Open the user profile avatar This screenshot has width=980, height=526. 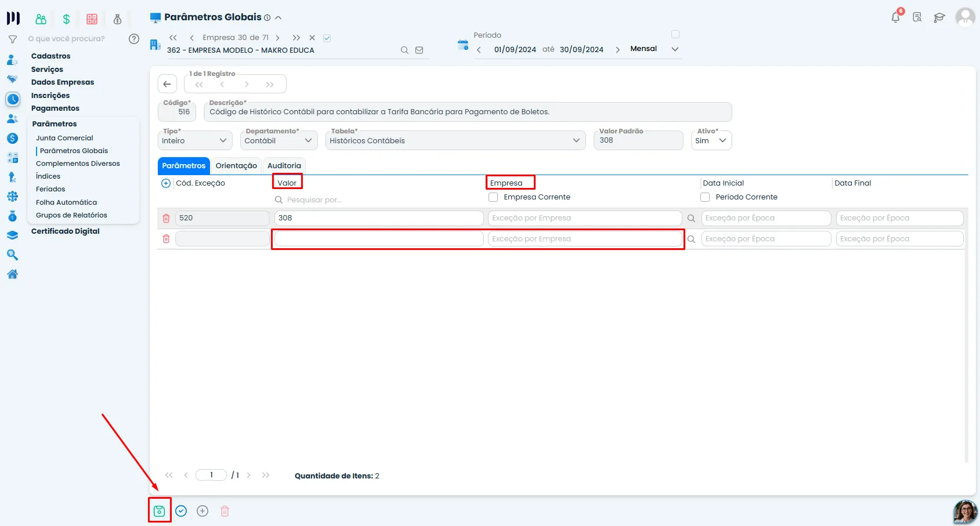click(x=965, y=17)
